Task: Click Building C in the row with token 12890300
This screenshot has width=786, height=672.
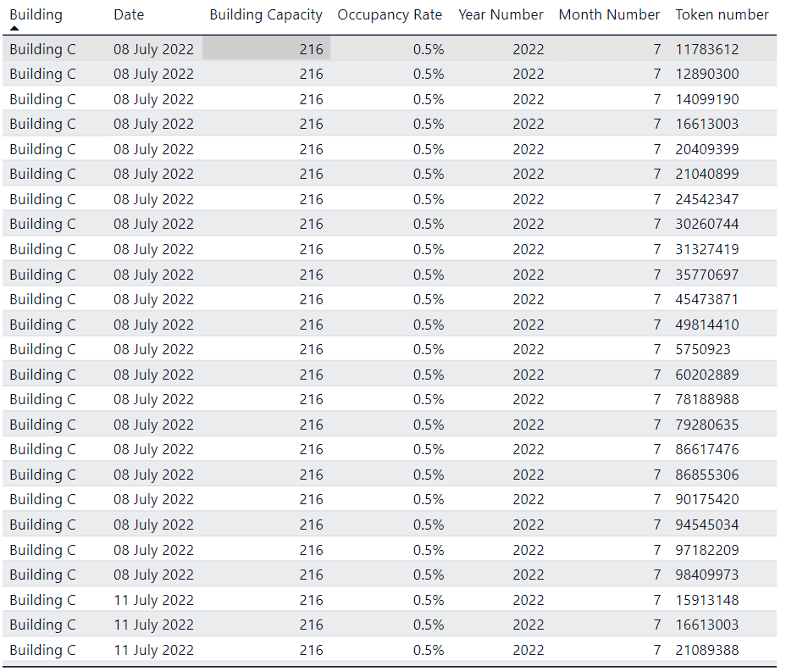Action: [x=42, y=75]
